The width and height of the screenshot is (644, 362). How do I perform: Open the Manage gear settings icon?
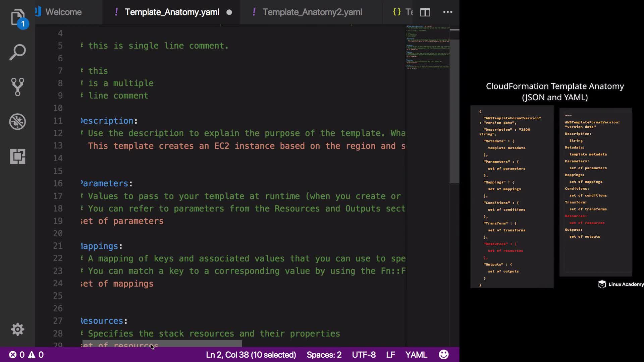[17, 329]
